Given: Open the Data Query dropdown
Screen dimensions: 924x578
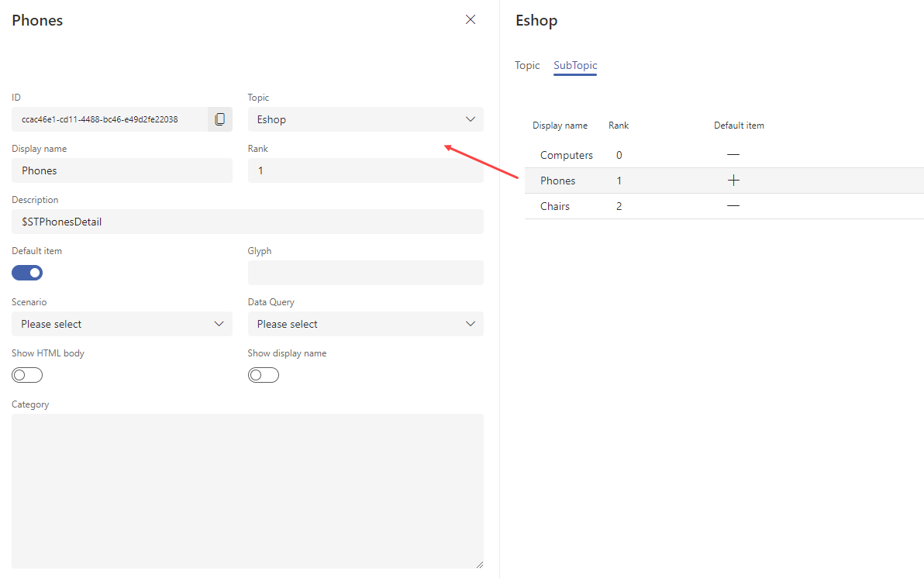Looking at the screenshot, I should click(365, 324).
